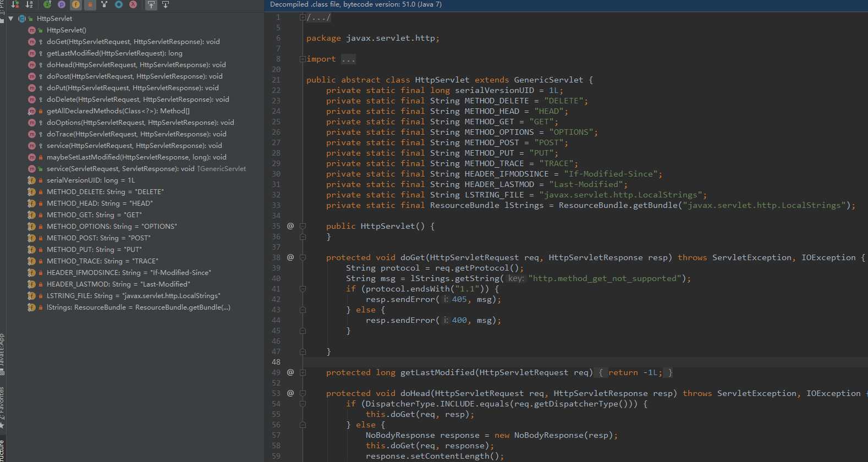Toggle Show Fields (orange f) icon
The height and width of the screenshot is (462, 868).
[76, 4]
